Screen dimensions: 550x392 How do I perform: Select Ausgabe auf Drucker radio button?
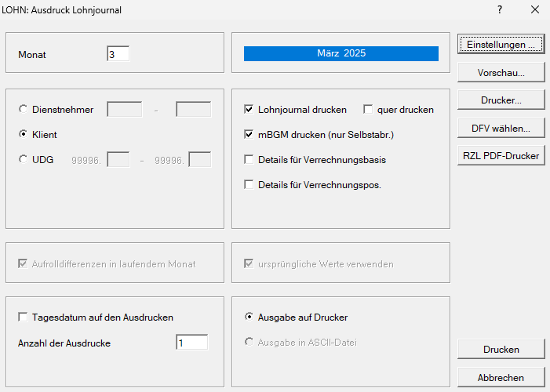(250, 318)
